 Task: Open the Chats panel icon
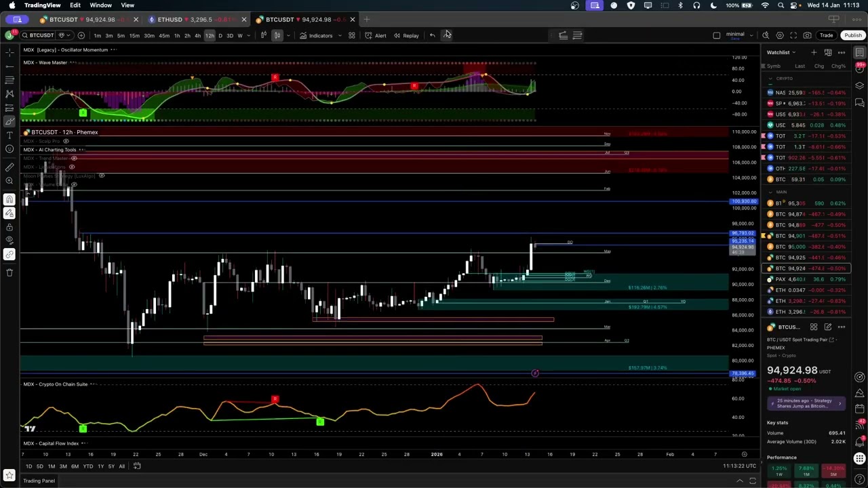(860, 102)
